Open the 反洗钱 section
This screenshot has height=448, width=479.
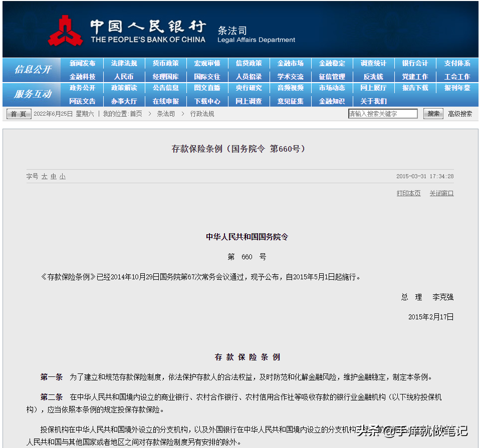click(373, 77)
